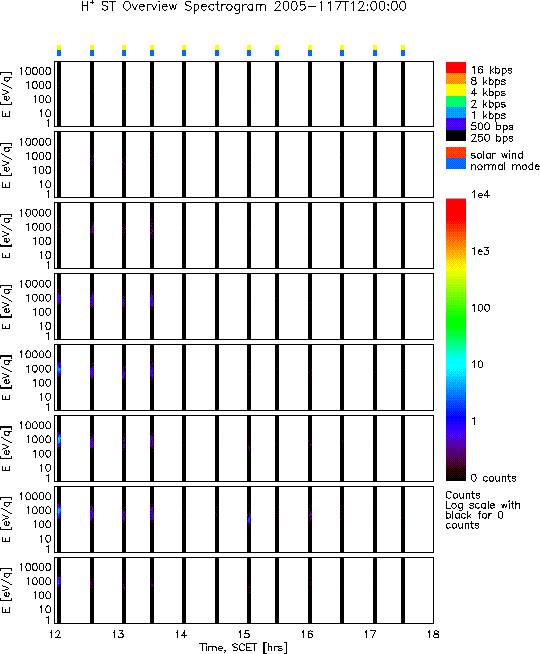This screenshot has height=654, width=540.
Task: Click the "1e4" colorbar tick label
Action: pos(480,194)
